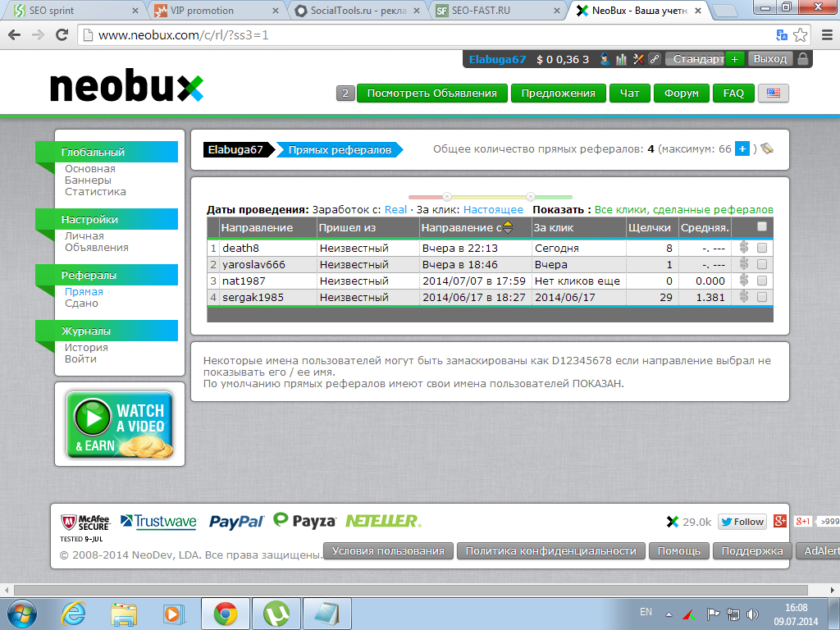Go back to the previous page
This screenshot has height=630, width=840.
click(x=15, y=35)
